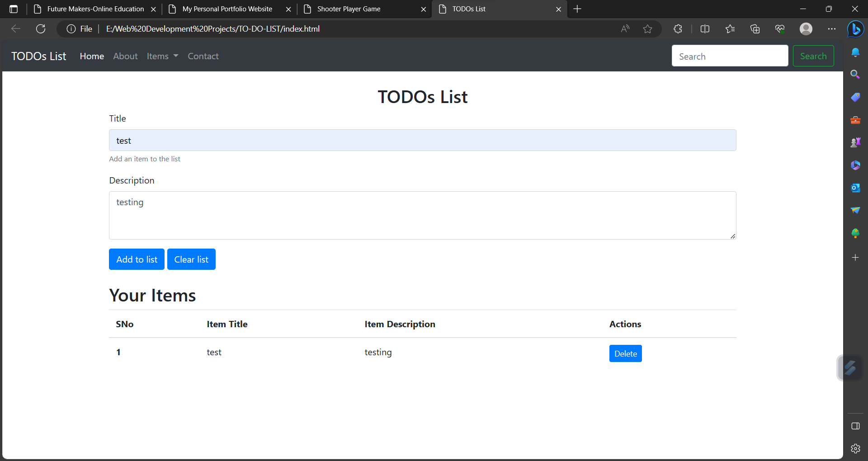Screen dimensions: 868x461
Task: Open the sidebar settings gear
Action: coord(855,448)
